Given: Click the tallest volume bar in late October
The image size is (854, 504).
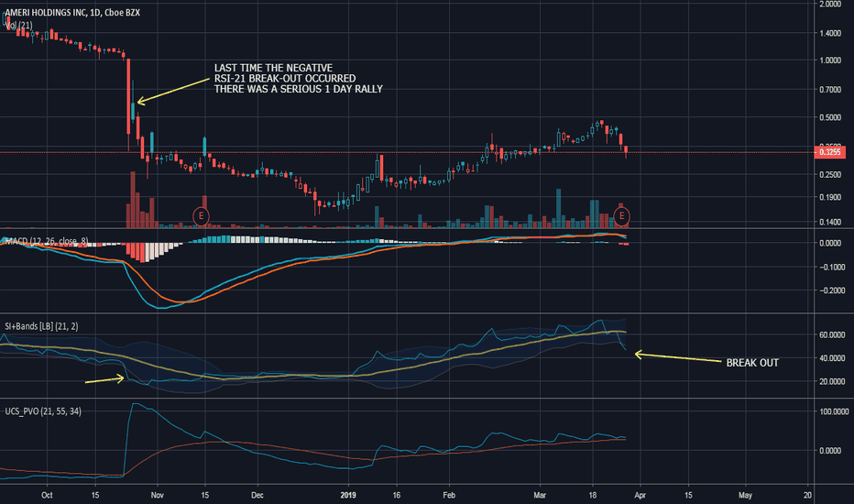Looking at the screenshot, I should point(132,200).
